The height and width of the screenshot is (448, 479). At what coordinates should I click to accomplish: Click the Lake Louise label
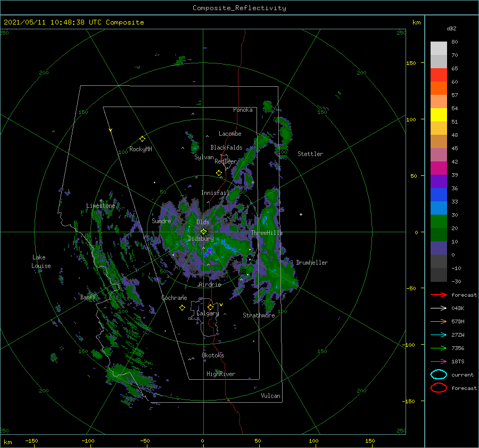[x=41, y=262]
